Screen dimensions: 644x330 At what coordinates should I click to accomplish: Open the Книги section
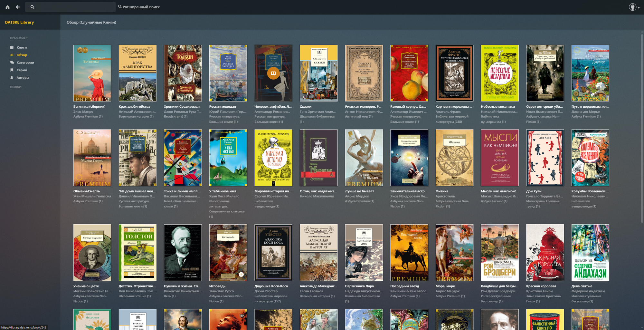tap(22, 47)
